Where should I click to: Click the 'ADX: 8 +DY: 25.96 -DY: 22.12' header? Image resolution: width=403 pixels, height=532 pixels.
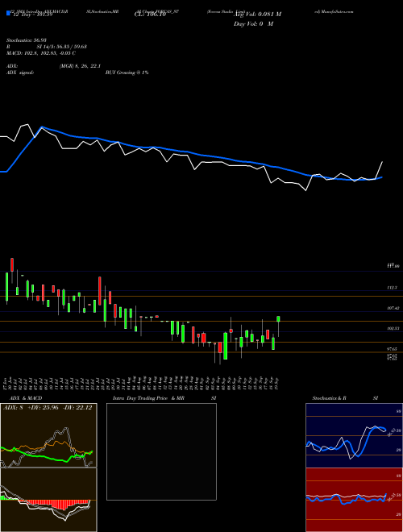(48, 408)
